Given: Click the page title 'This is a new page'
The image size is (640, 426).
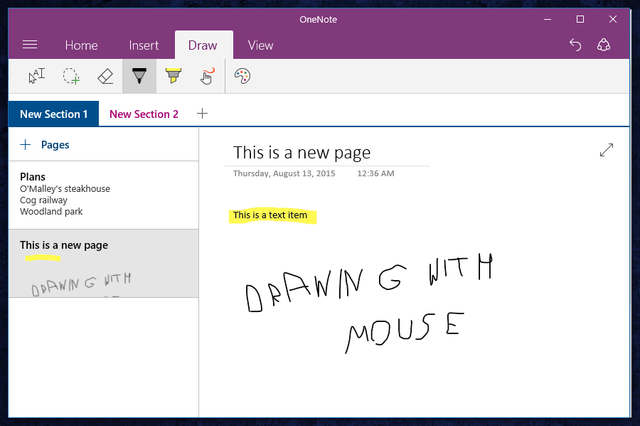Looking at the screenshot, I should click(302, 152).
